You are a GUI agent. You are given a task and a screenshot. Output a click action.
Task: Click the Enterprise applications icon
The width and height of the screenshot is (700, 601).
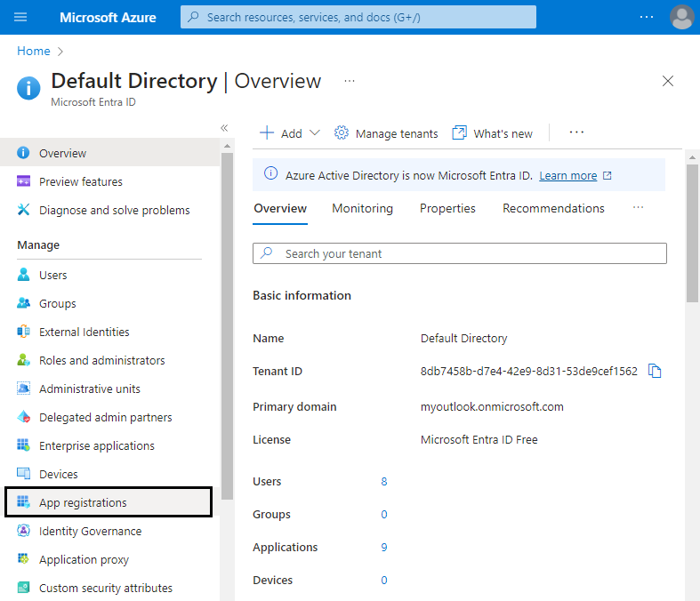tap(23, 445)
